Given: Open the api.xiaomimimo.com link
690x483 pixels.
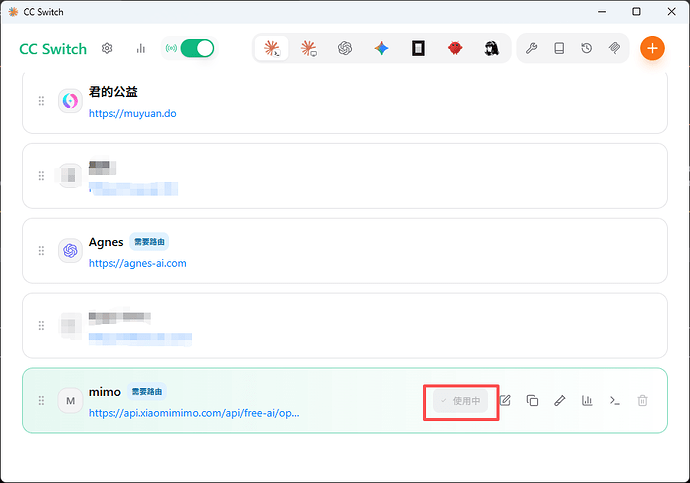Looking at the screenshot, I should [x=194, y=413].
